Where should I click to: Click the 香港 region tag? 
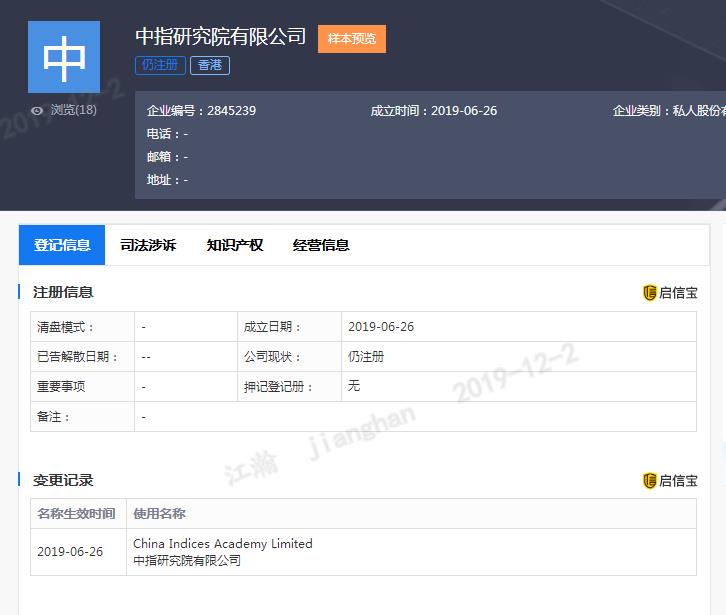(210, 65)
